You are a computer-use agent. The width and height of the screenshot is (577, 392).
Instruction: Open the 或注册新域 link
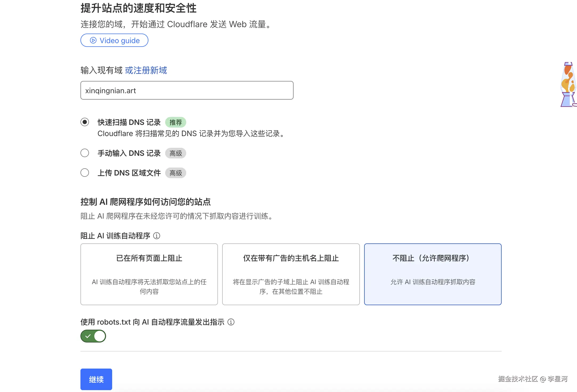(146, 70)
